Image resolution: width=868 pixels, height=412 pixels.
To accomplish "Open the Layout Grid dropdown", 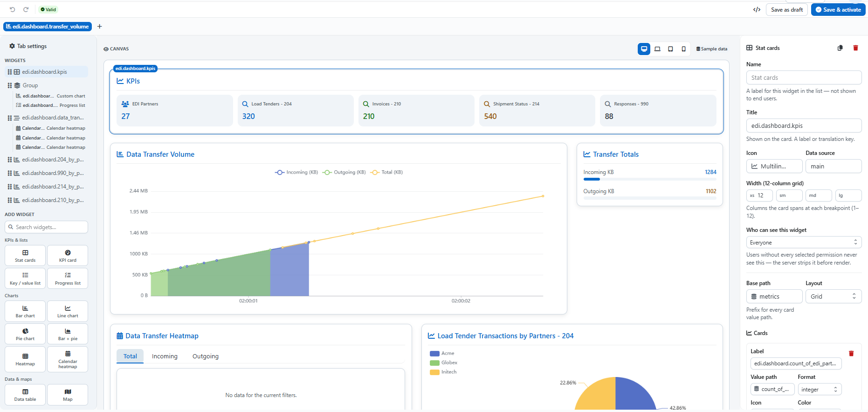I will tap(834, 296).
